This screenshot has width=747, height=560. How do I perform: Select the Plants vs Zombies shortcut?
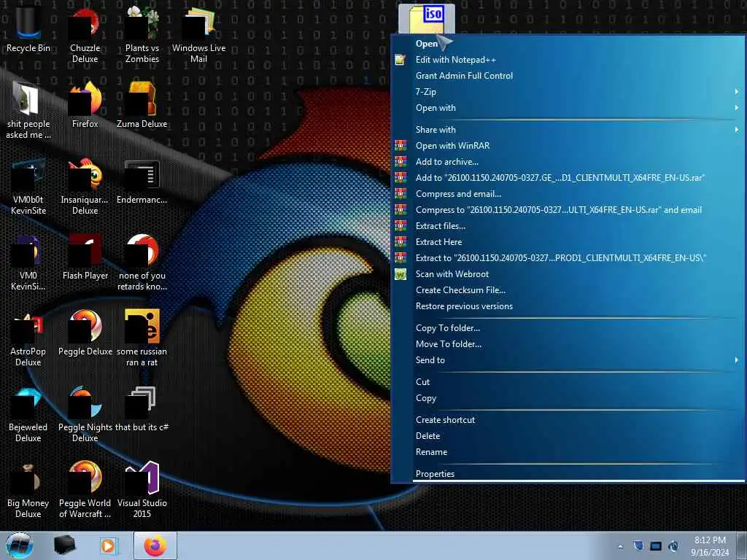142,34
